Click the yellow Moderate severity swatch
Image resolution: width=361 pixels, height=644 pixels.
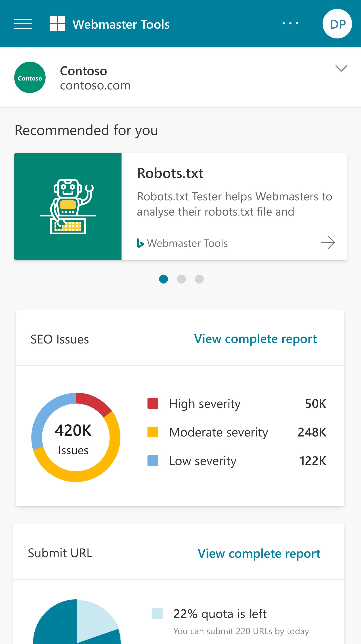tap(153, 432)
